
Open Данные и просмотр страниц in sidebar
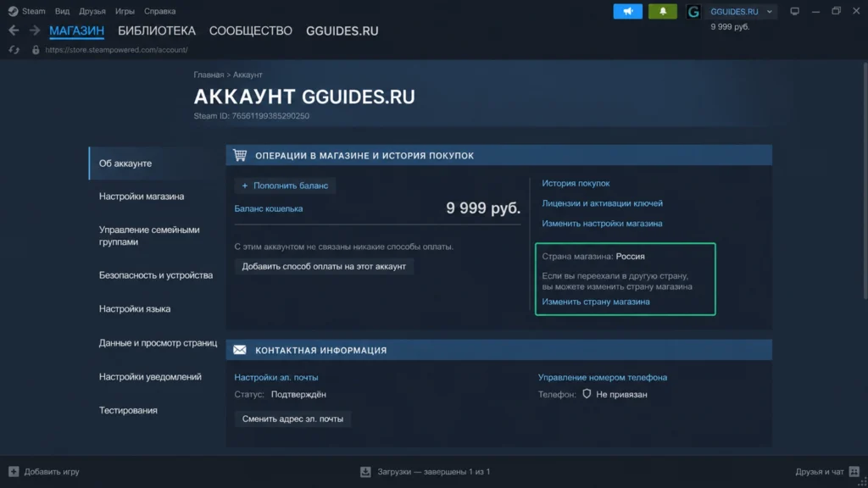point(158,343)
